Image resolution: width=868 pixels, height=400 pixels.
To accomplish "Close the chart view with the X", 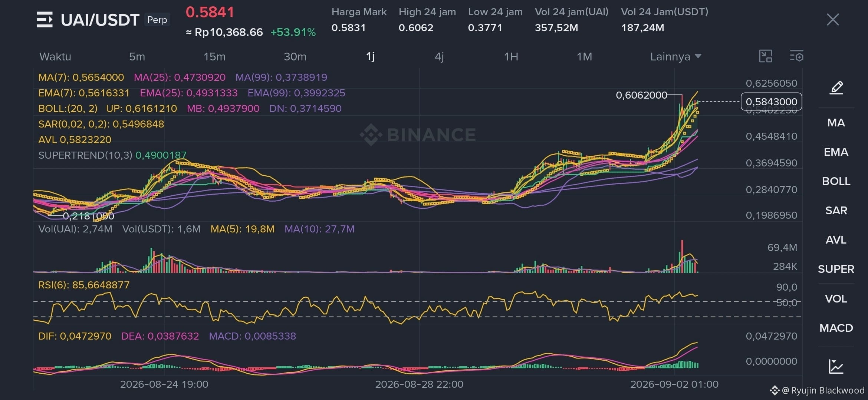I will (x=833, y=20).
